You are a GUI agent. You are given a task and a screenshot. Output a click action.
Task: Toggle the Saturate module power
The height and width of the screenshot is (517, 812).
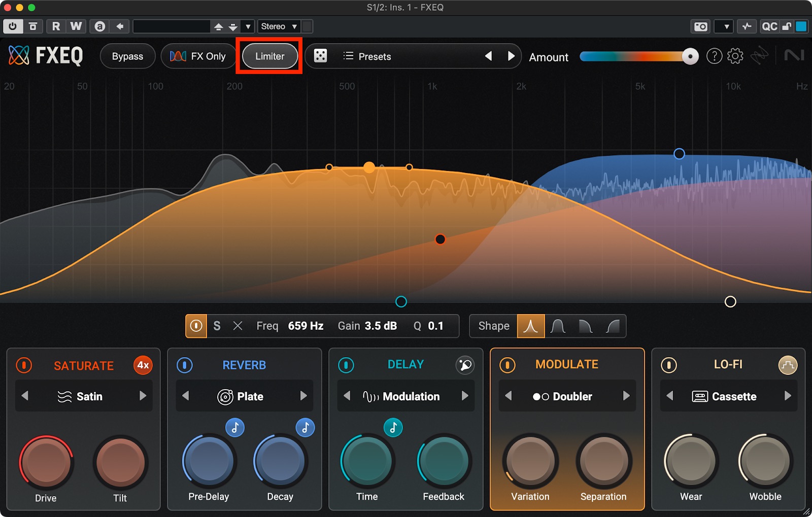pyautogui.click(x=24, y=365)
